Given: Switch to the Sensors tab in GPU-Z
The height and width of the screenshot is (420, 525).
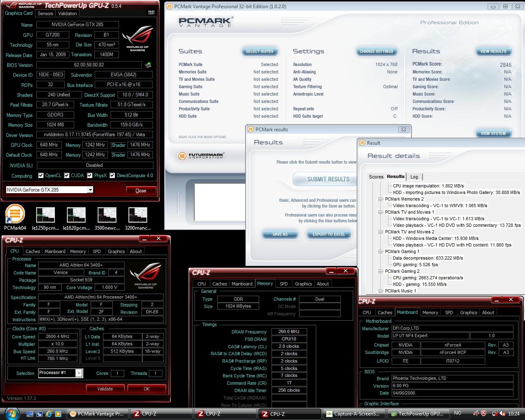Looking at the screenshot, I should click(x=46, y=13).
